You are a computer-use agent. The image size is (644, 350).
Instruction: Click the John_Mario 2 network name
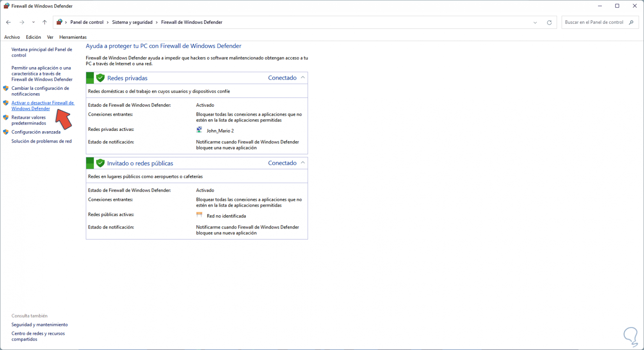(x=220, y=131)
